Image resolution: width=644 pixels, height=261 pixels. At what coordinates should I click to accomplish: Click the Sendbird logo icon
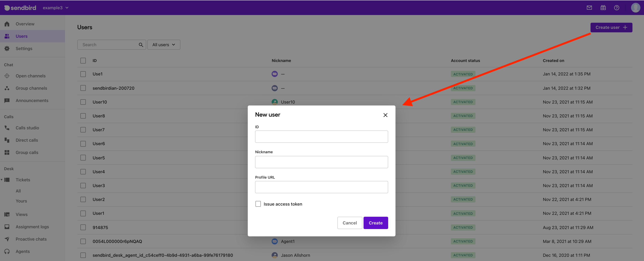click(x=7, y=7)
